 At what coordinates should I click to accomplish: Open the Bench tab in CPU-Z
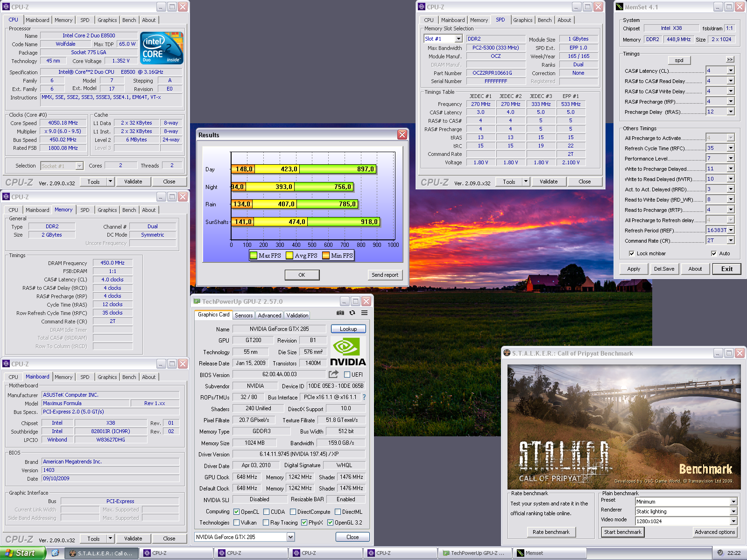(x=129, y=20)
